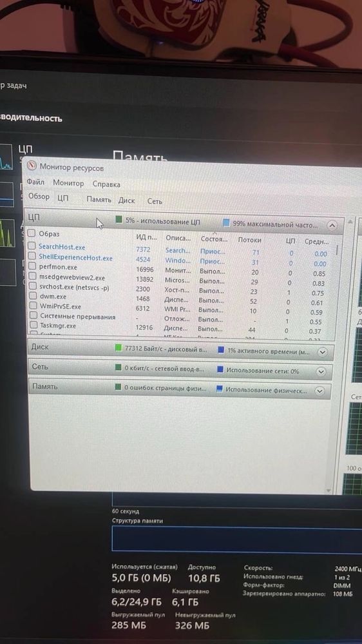Check the perfmon.exe checkbox
This screenshot has width=362, height=644.
pyautogui.click(x=32, y=266)
